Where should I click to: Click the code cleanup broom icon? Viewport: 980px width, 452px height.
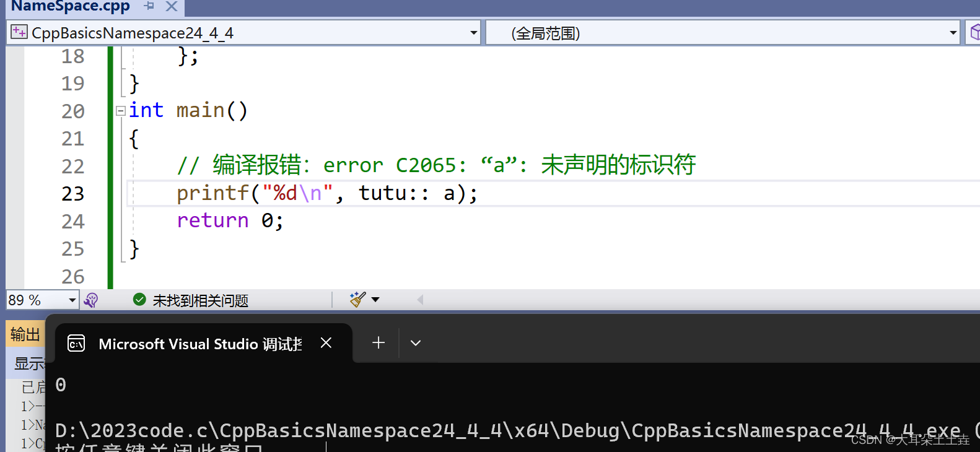coord(357,300)
